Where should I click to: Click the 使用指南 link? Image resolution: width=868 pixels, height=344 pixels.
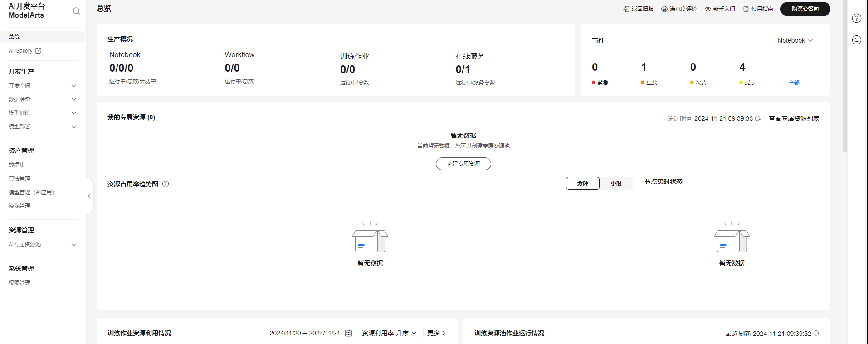[x=762, y=9]
